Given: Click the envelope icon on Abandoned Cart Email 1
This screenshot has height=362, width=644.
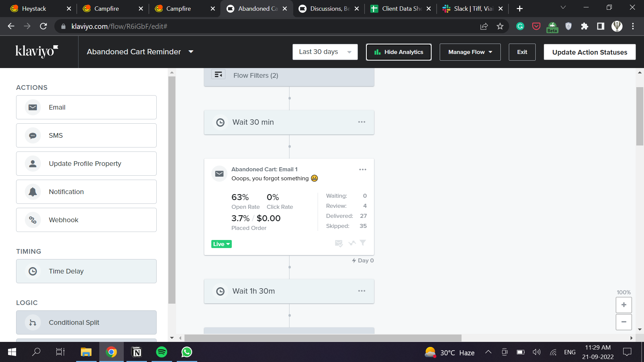Looking at the screenshot, I should coord(219,174).
